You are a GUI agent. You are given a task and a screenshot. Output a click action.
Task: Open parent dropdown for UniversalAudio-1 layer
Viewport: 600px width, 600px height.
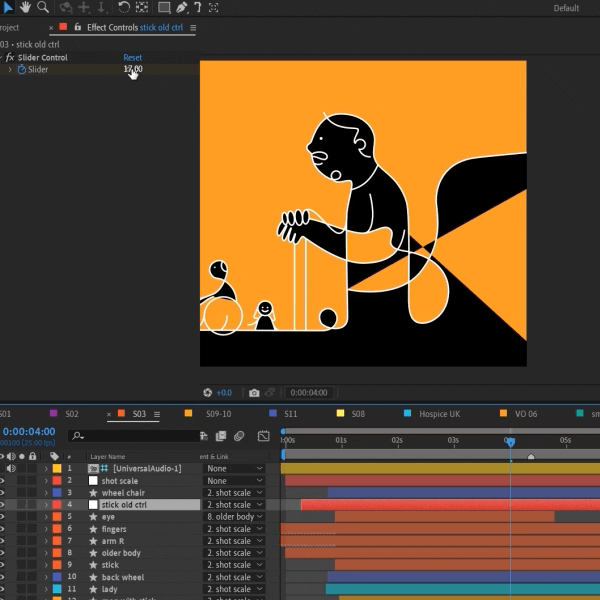click(x=234, y=468)
